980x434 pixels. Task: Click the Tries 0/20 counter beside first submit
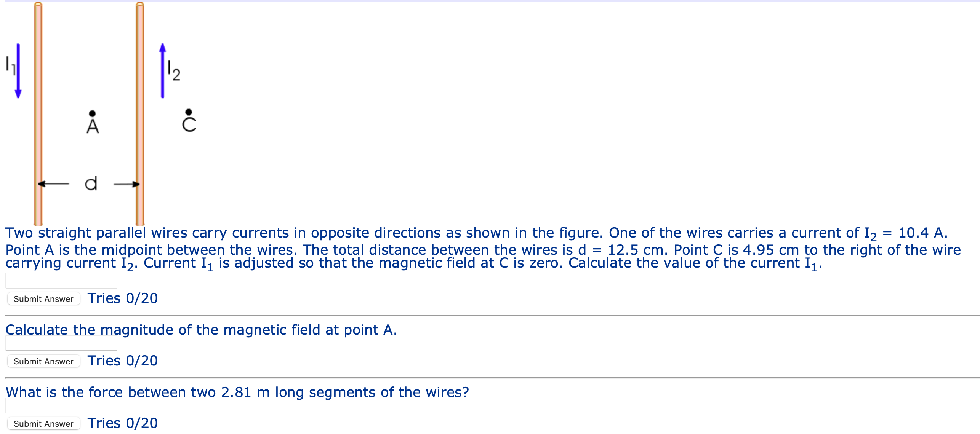(x=122, y=298)
